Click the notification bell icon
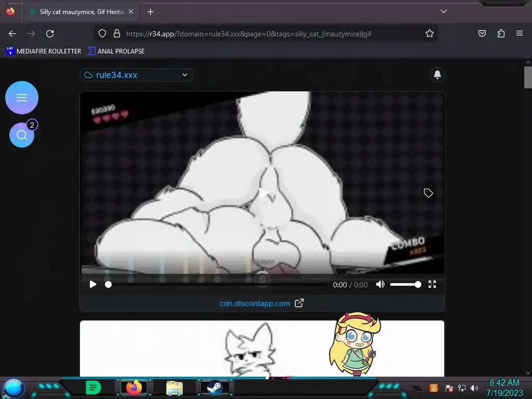The height and width of the screenshot is (399, 532). click(x=437, y=75)
